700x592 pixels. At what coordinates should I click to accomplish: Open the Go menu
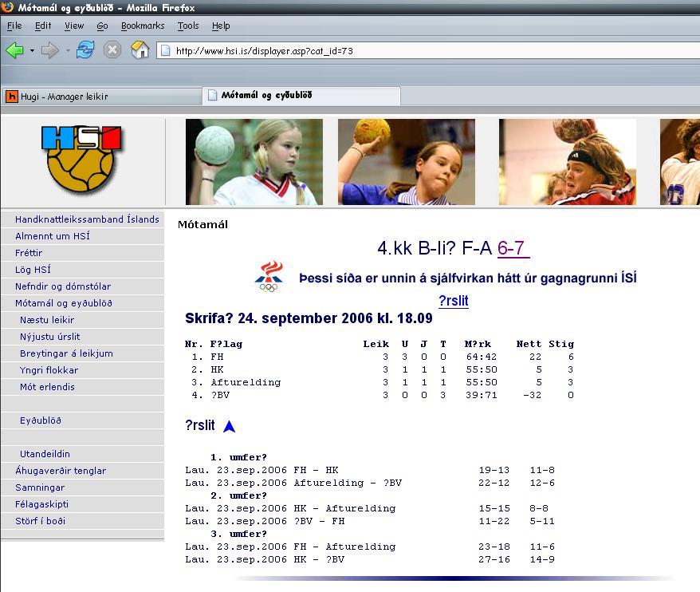point(102,26)
